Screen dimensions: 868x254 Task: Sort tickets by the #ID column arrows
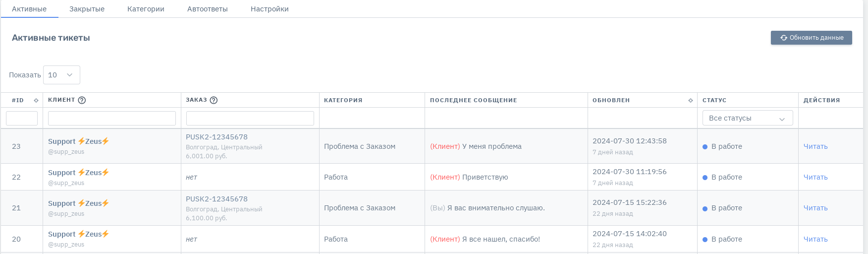[x=36, y=100]
